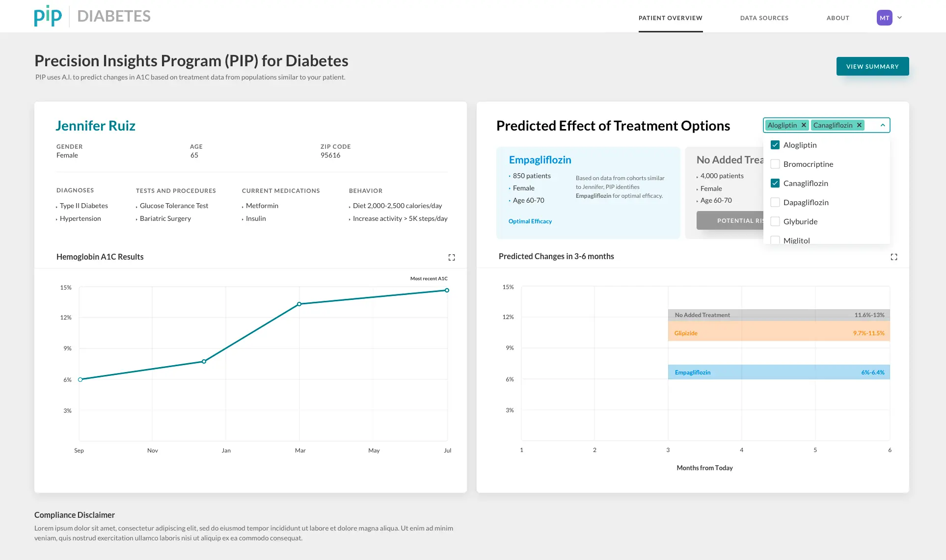Switch to the Data Sources tab

click(x=764, y=18)
